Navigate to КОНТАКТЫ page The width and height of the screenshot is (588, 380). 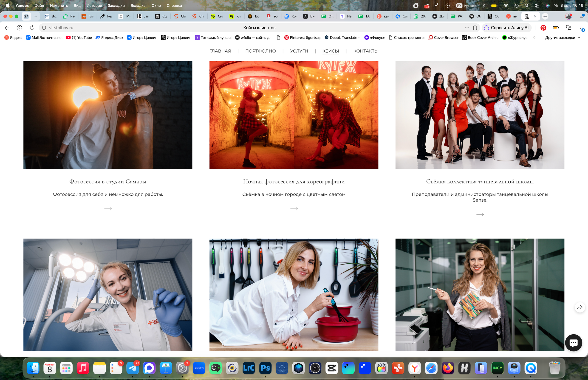point(366,51)
